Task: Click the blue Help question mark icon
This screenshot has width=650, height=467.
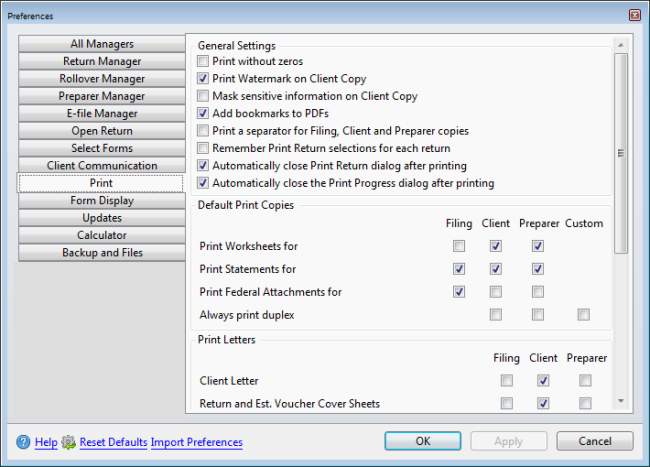Action: (x=23, y=442)
